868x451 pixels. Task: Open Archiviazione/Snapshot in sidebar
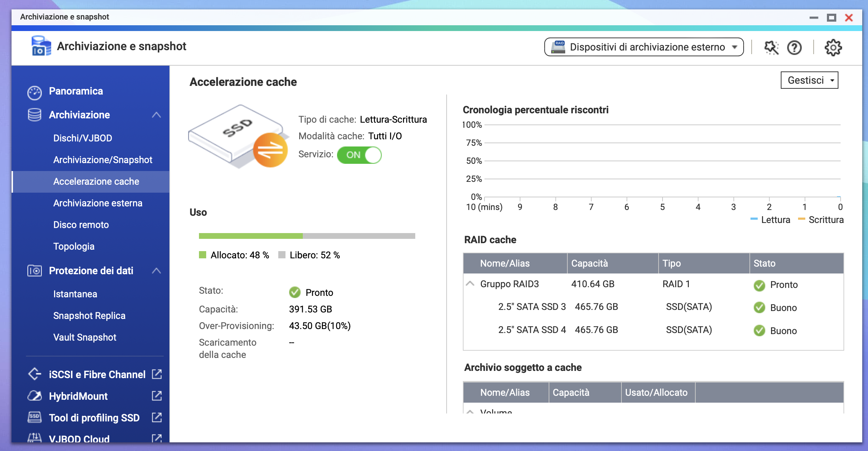[x=103, y=160]
